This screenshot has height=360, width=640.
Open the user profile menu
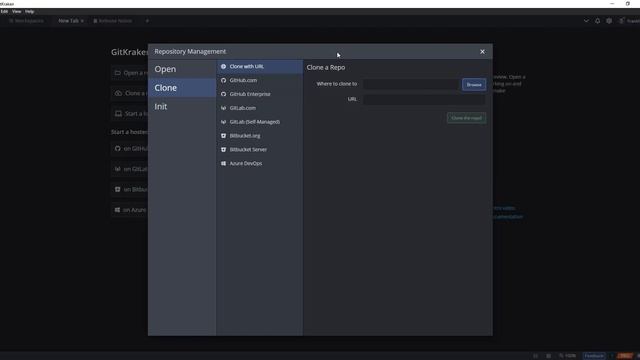(x=629, y=21)
